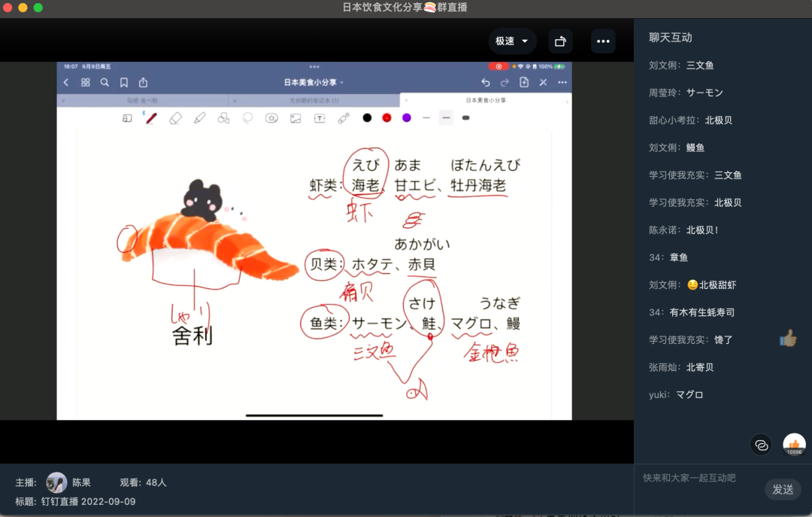This screenshot has width=812, height=517.
Task: Click the Redo arrow icon
Action: (504, 82)
